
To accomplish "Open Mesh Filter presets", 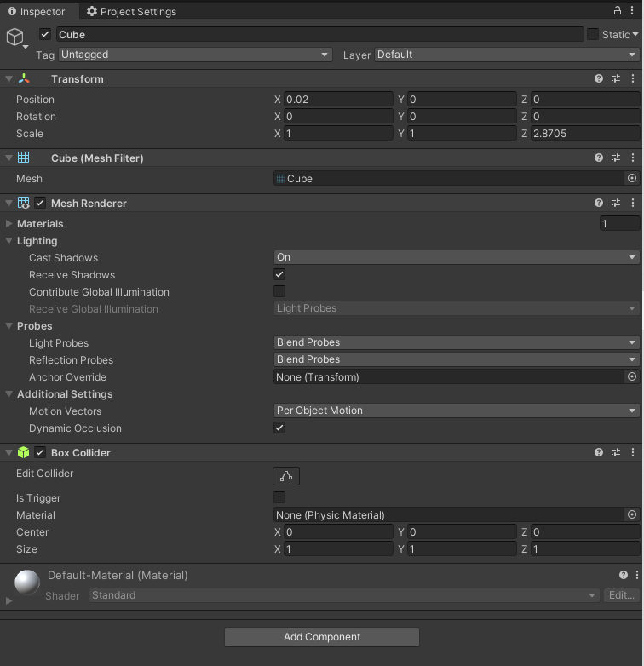I will (616, 158).
